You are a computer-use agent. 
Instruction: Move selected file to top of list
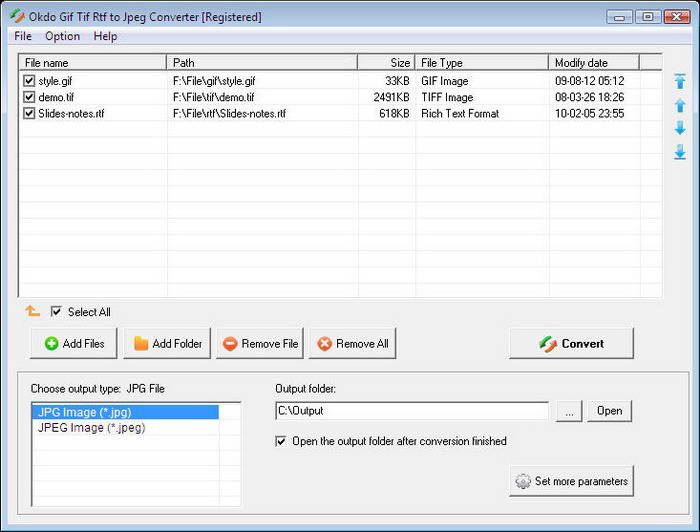[x=680, y=81]
